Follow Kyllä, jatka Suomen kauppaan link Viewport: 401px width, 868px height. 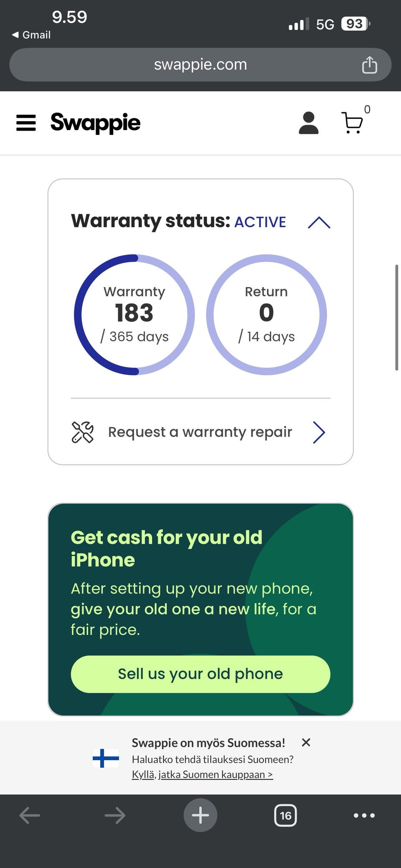click(202, 774)
